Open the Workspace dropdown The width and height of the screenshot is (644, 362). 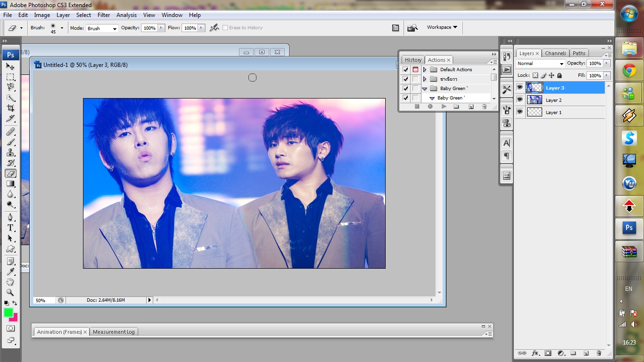[x=442, y=27]
